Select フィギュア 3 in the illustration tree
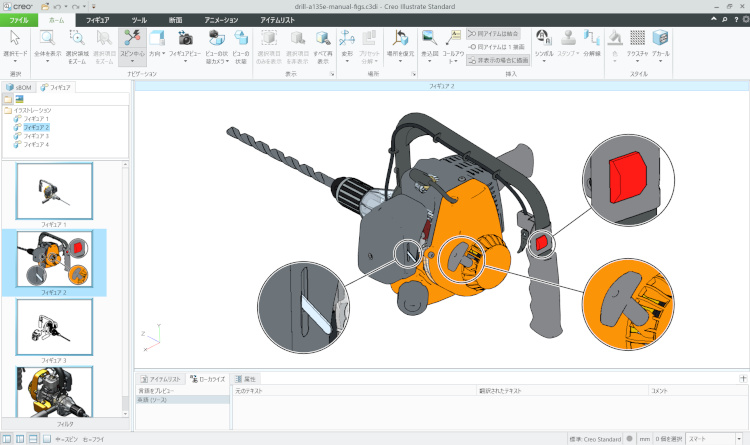This screenshot has width=750, height=445. click(x=36, y=136)
